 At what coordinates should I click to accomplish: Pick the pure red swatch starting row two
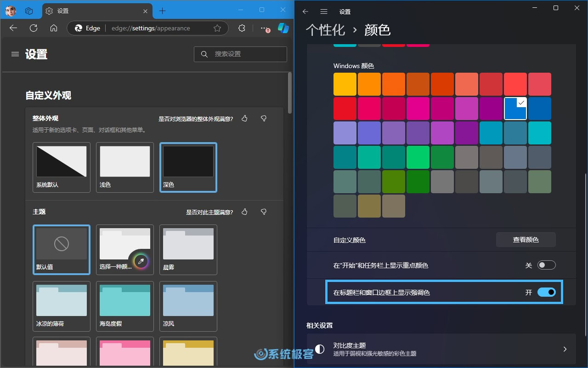[x=345, y=109]
